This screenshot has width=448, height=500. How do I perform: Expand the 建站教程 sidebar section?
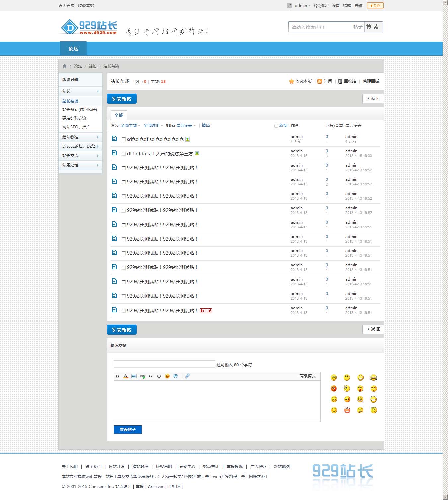pyautogui.click(x=80, y=137)
